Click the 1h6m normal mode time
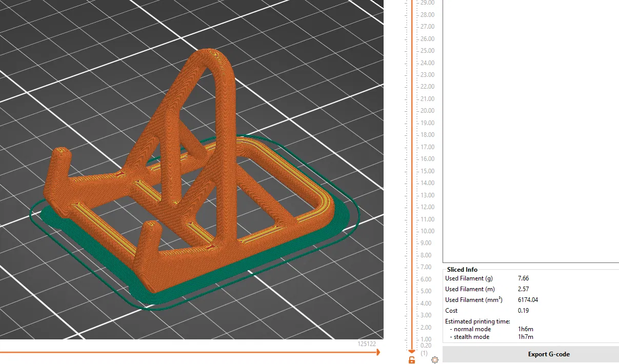 tap(526, 329)
